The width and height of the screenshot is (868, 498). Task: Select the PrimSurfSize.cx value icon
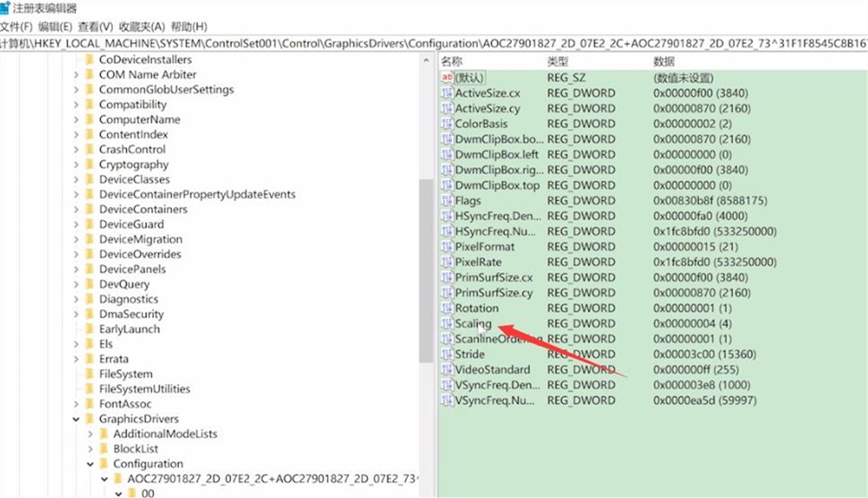coord(447,278)
